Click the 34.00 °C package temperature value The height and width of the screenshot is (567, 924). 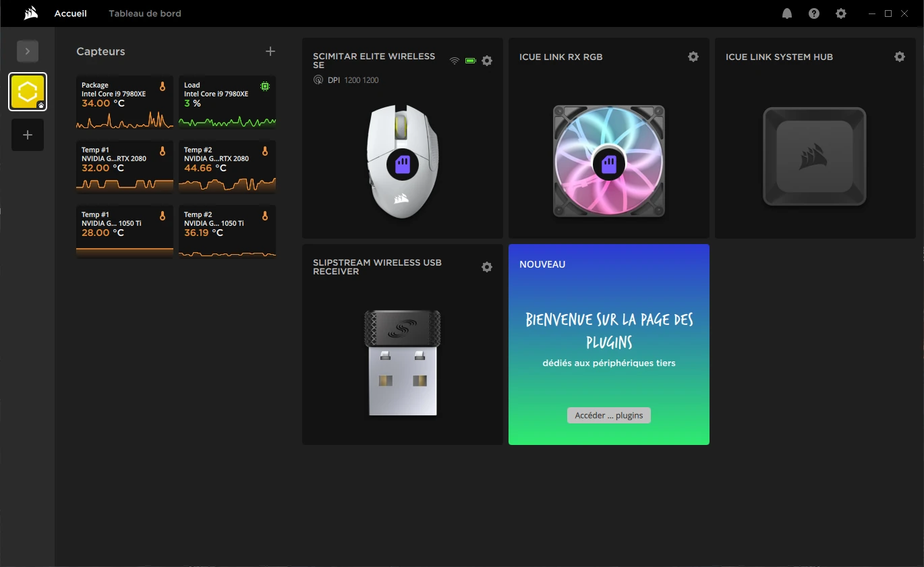tap(103, 103)
